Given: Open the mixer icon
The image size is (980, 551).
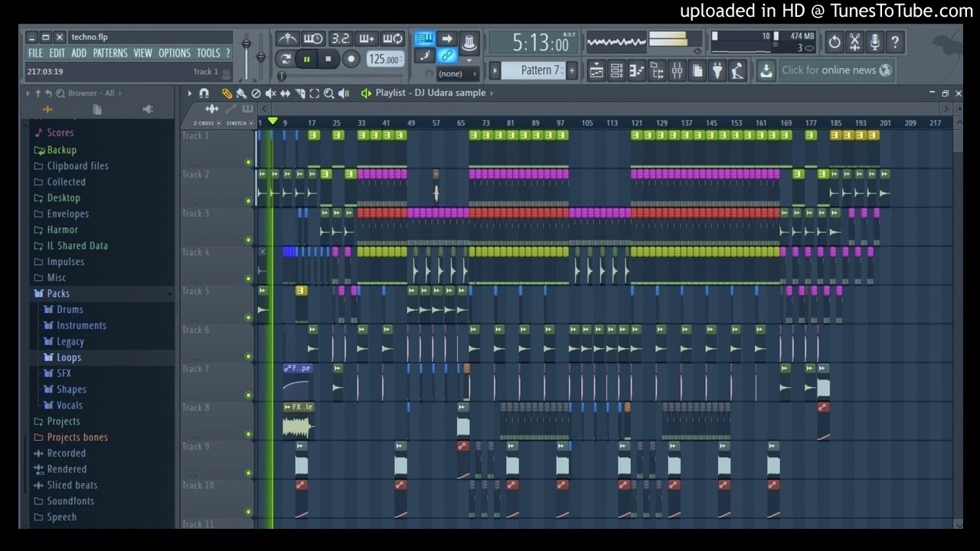Looking at the screenshot, I should (677, 70).
